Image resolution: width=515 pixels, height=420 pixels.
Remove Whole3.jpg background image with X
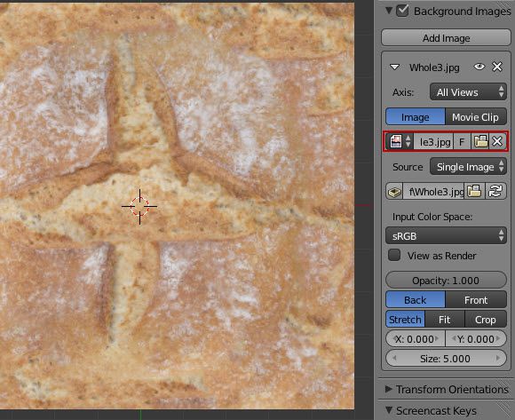497,67
